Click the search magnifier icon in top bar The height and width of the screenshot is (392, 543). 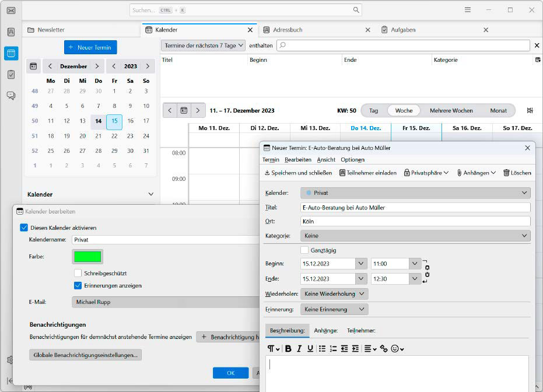pyautogui.click(x=356, y=10)
